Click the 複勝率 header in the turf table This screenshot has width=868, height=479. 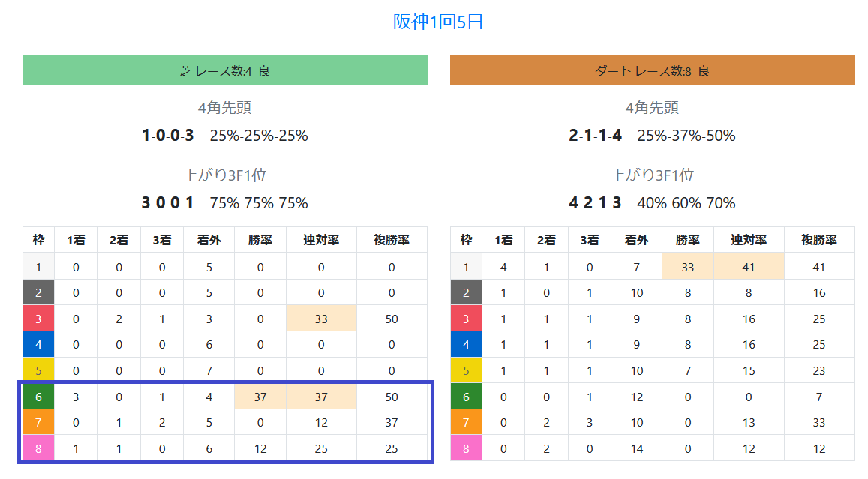click(x=392, y=240)
